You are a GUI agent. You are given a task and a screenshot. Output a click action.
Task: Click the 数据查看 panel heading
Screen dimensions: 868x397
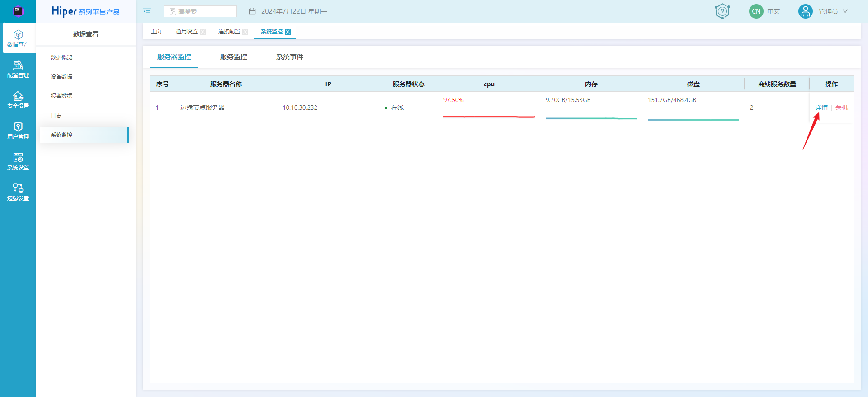click(86, 34)
